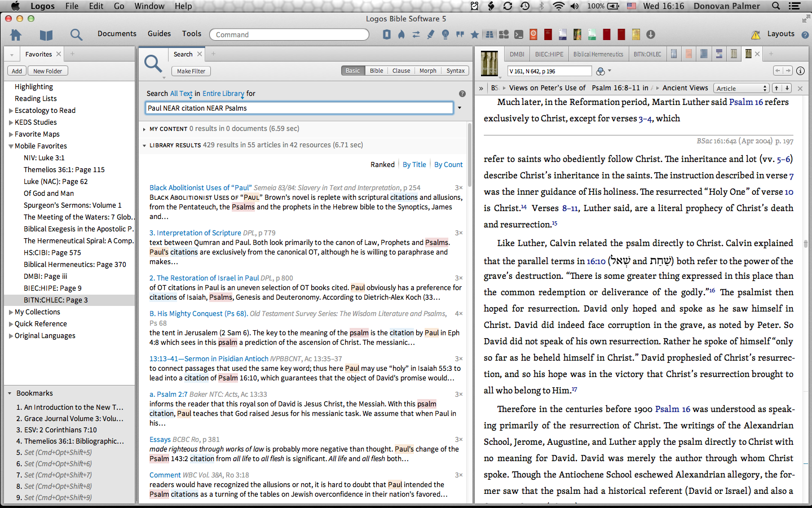Image resolution: width=812 pixels, height=508 pixels.
Task: Click the orange ESV book shortcut
Action: tap(533, 34)
